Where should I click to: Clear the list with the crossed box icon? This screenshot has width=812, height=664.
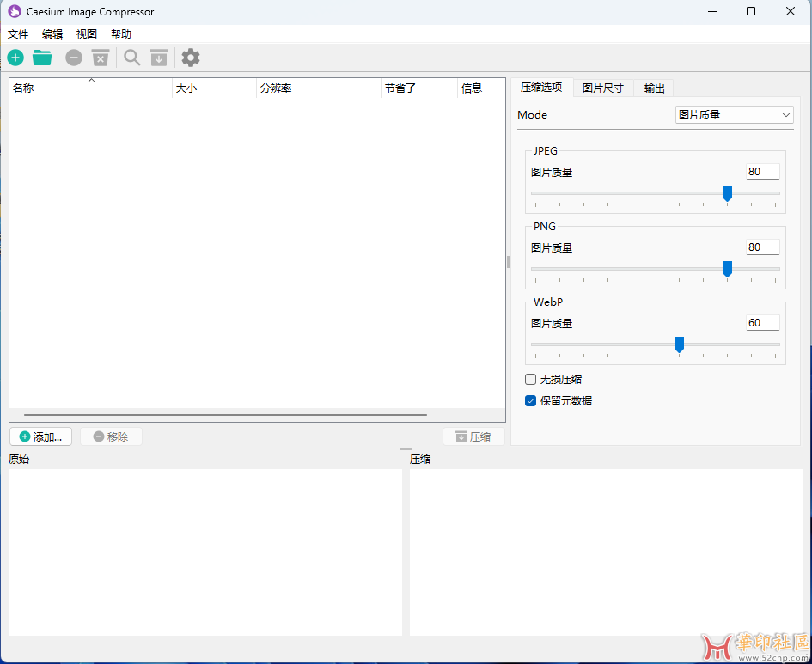coord(101,58)
